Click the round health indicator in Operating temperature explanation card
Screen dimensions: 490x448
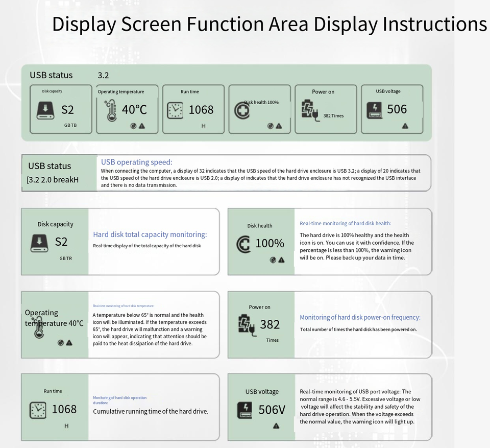tap(61, 343)
